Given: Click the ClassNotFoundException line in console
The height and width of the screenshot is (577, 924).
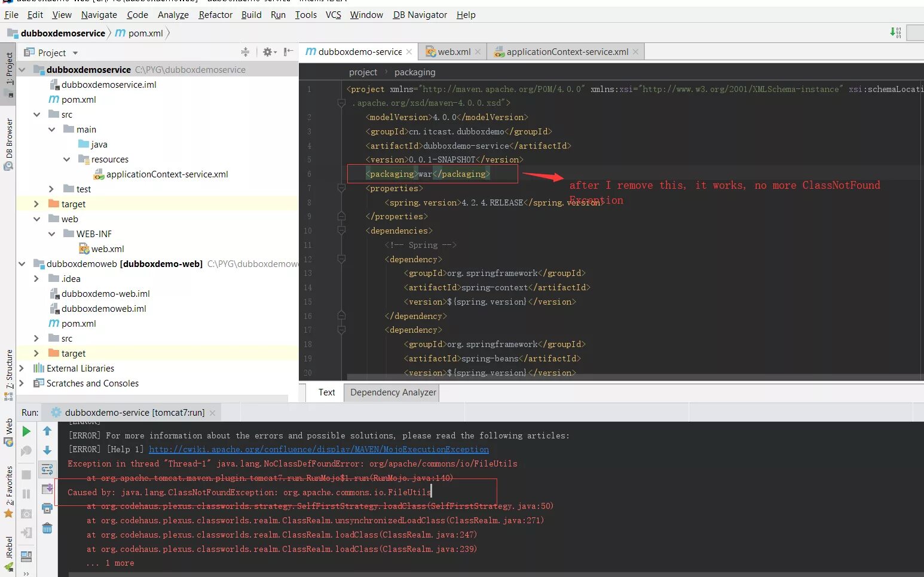Looking at the screenshot, I should [249, 492].
